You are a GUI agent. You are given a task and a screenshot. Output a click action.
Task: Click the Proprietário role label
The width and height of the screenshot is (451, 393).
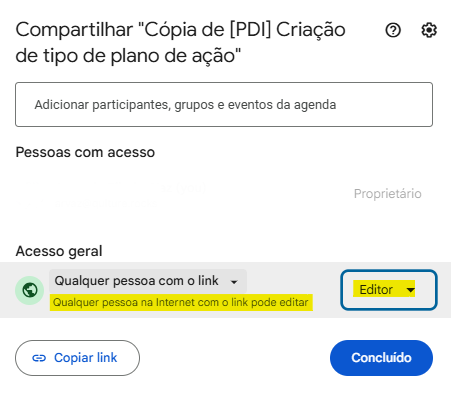[x=387, y=194]
